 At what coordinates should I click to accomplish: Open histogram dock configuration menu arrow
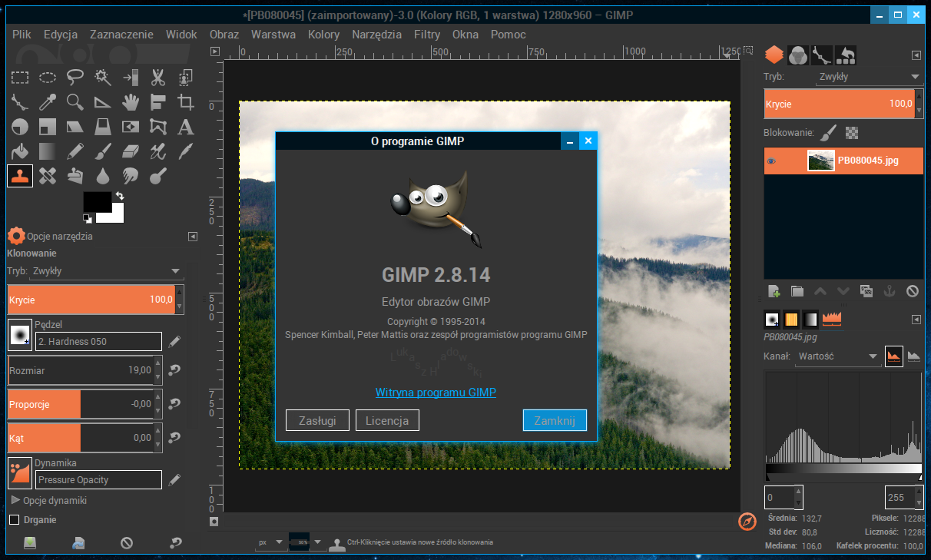[x=916, y=319]
